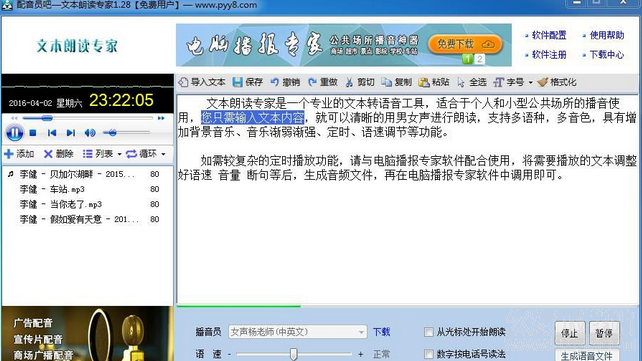Click the highlighted text 您只需输入文本内容
Image resolution: width=642 pixels, height=361 pixels.
point(252,117)
